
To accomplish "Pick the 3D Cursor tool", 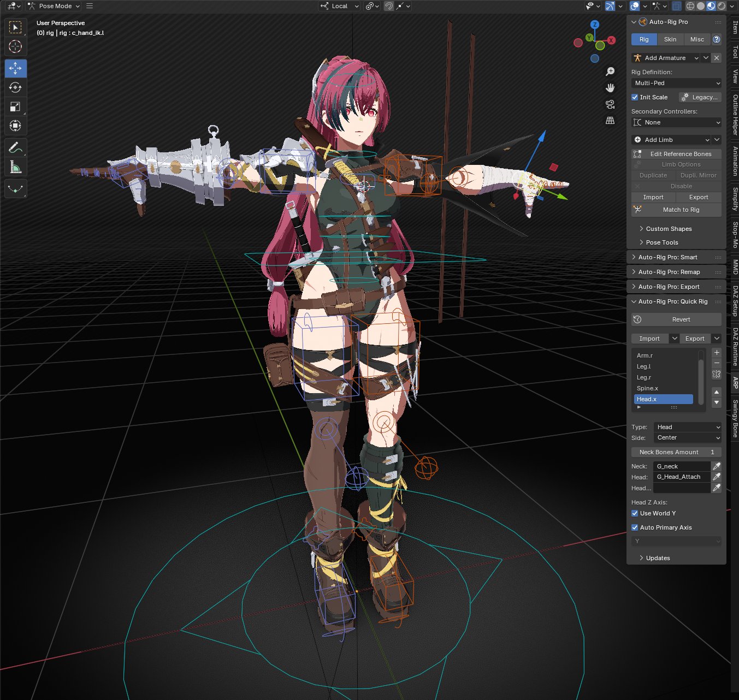I will click(x=15, y=46).
